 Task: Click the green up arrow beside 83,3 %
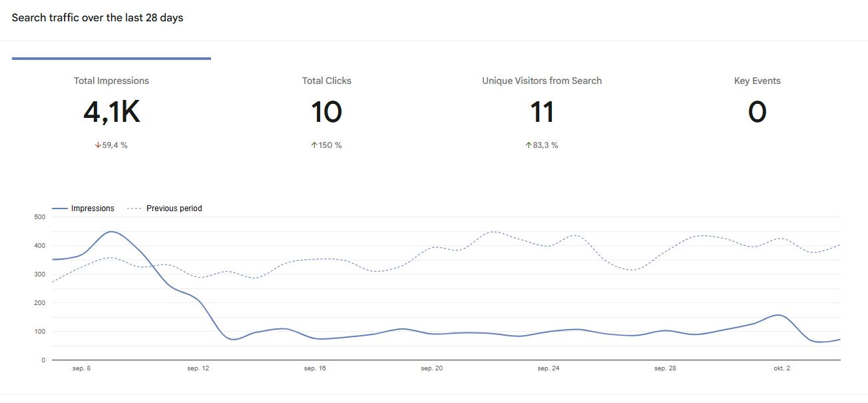point(529,145)
